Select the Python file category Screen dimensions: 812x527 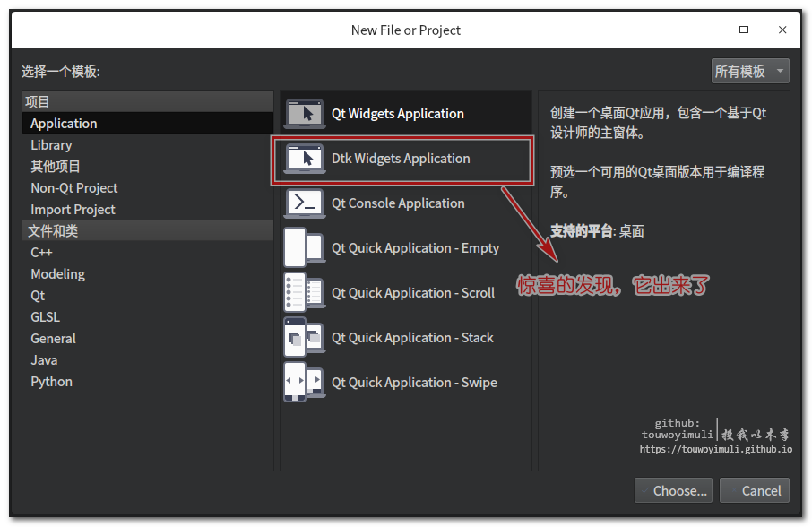coord(148,382)
